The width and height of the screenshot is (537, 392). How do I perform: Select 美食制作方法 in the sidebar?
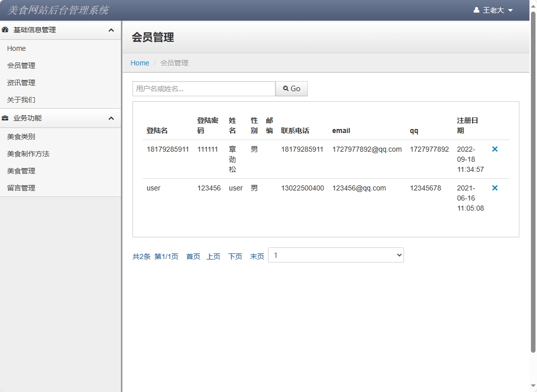(x=28, y=154)
